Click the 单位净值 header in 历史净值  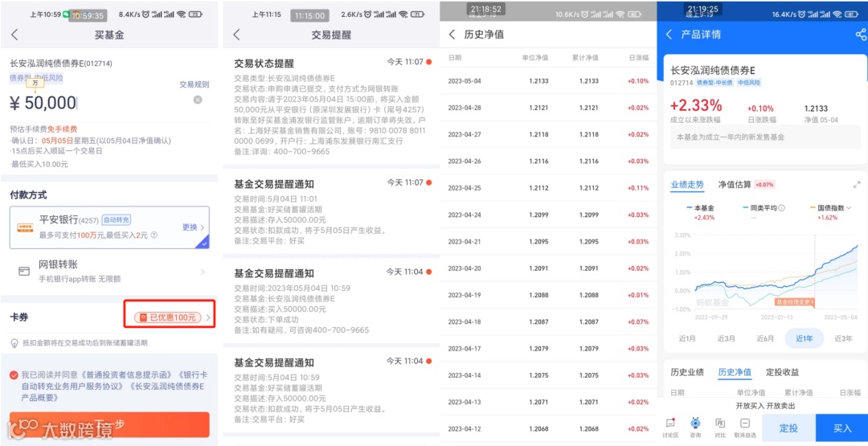pos(535,58)
